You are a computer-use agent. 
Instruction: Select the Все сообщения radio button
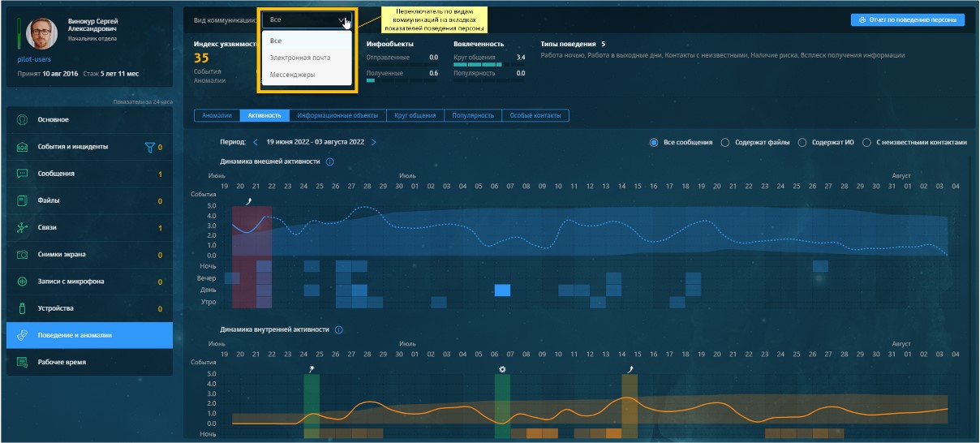coord(654,142)
